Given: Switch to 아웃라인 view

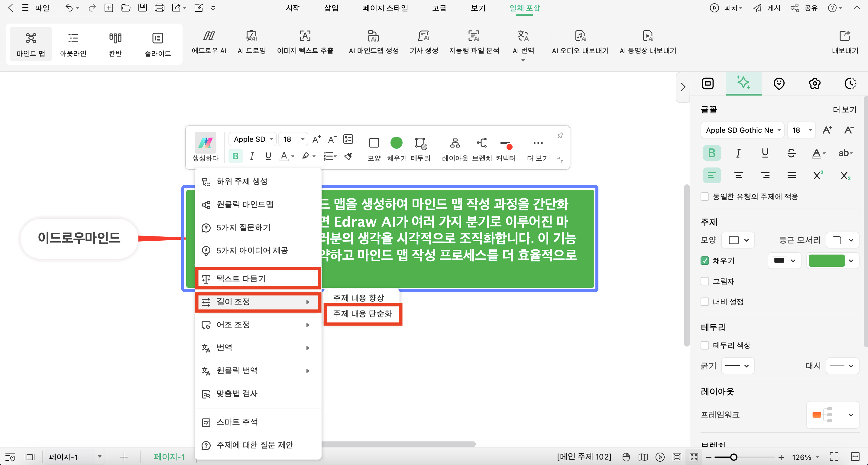Looking at the screenshot, I should (x=73, y=44).
